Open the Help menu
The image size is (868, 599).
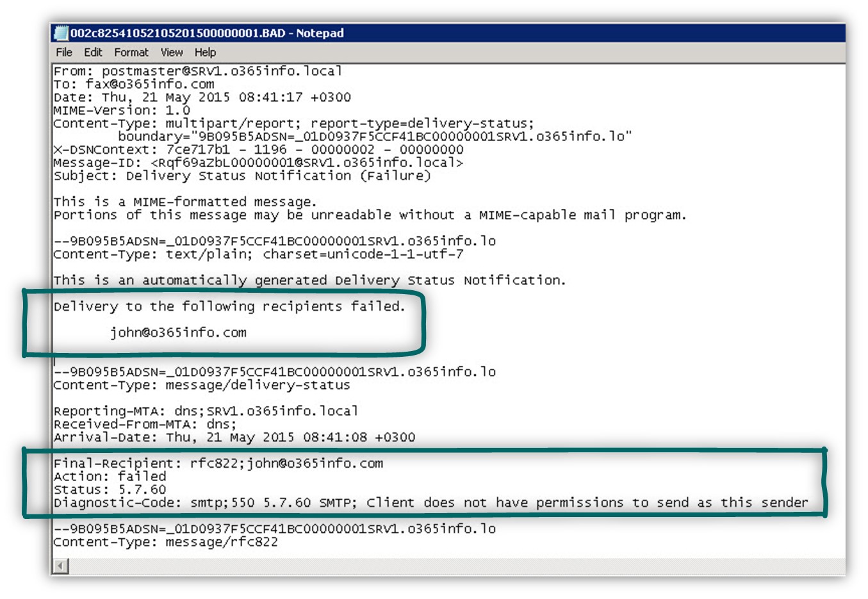[205, 53]
